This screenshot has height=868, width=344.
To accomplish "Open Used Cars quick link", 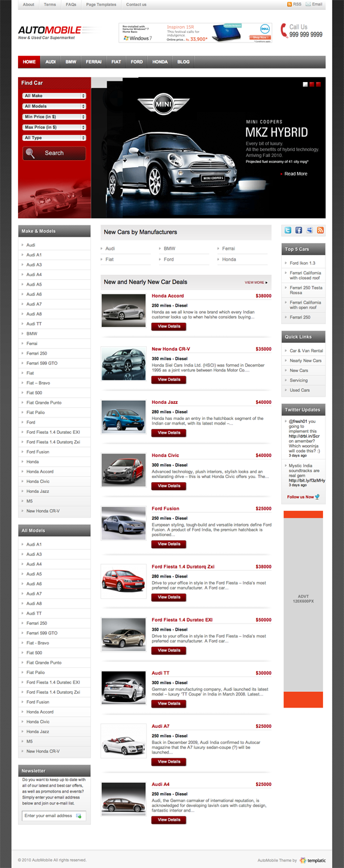I will (299, 390).
